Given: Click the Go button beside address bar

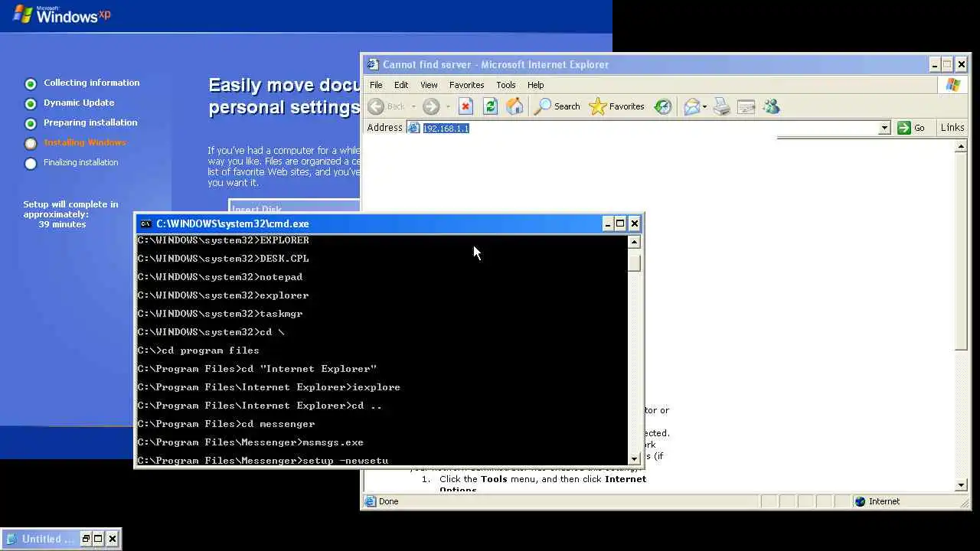Looking at the screenshot, I should click(x=911, y=128).
